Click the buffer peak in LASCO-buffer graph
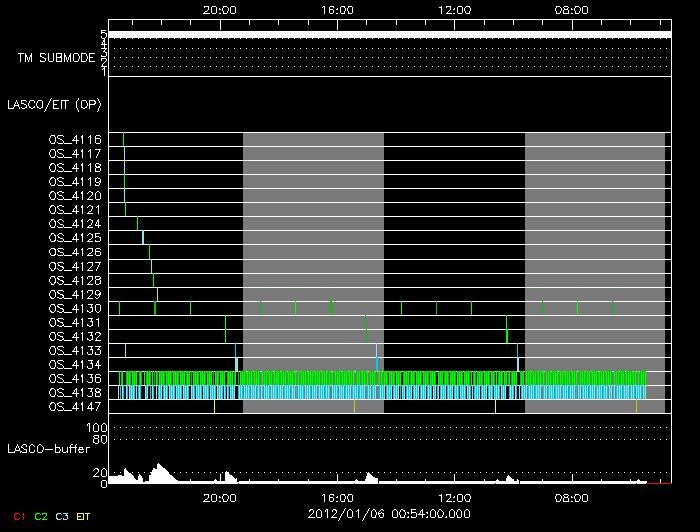Image resolution: width=700 pixels, height=532 pixels. 156,466
